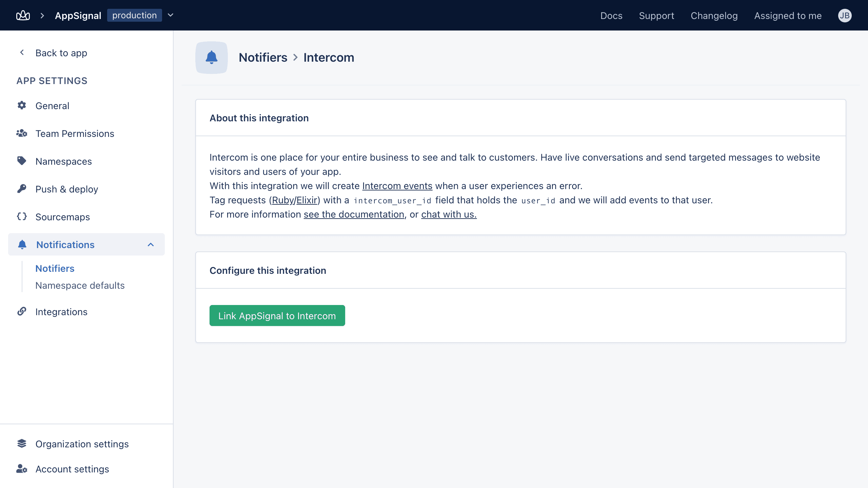
Task: Click the Push & deploy key icon
Action: [22, 189]
